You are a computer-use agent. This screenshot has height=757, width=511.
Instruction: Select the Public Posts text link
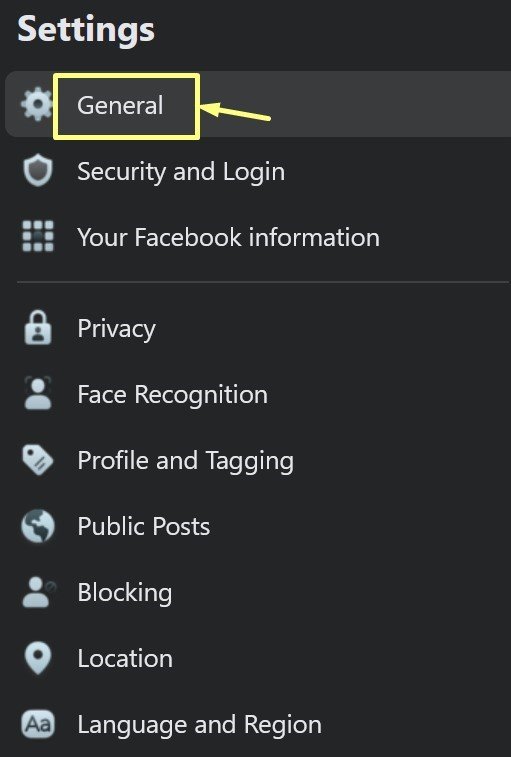[x=143, y=526]
